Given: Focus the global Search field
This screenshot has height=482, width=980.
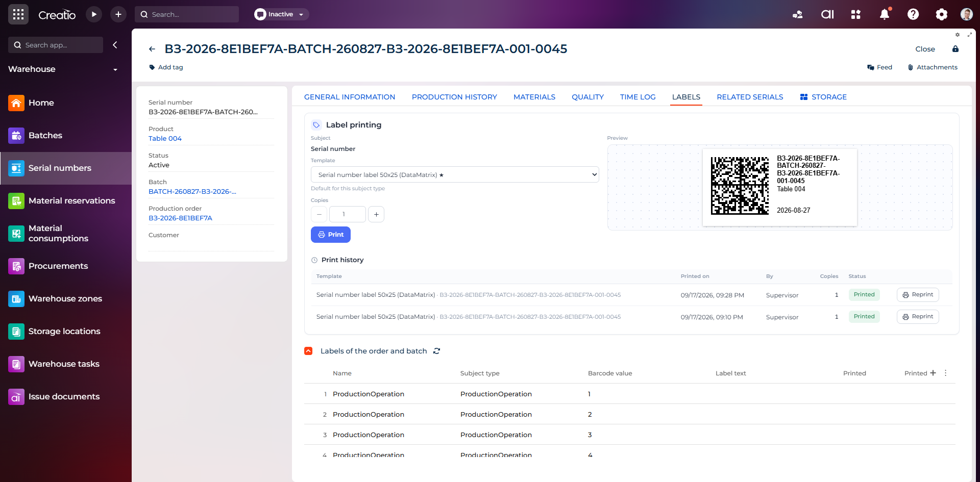Looking at the screenshot, I should (x=187, y=14).
